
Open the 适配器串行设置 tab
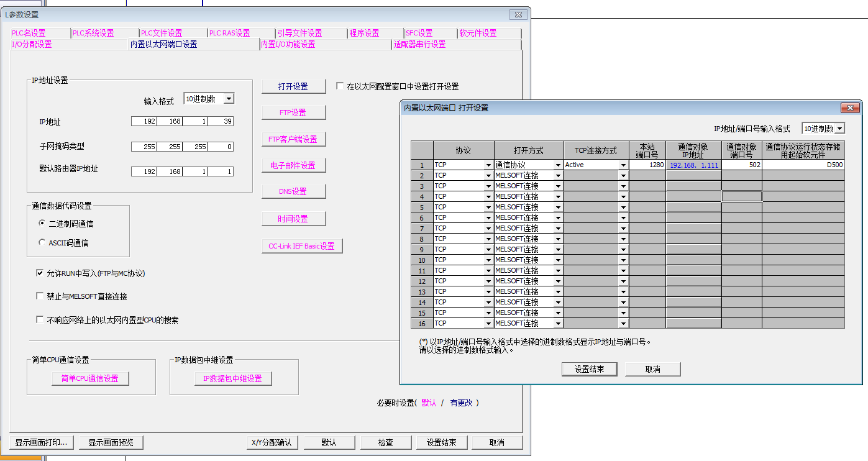(420, 45)
